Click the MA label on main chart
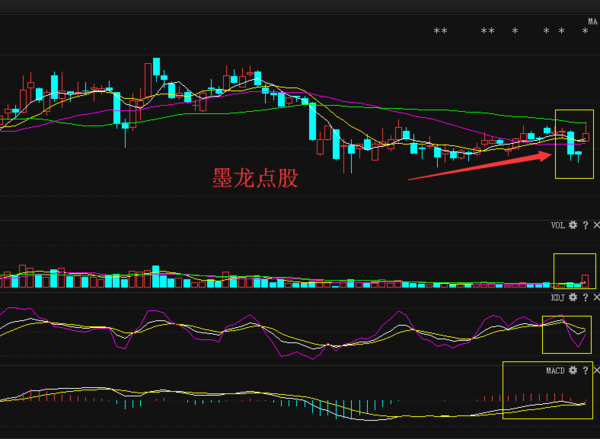Viewport: 600px width, 439px height. click(x=593, y=21)
